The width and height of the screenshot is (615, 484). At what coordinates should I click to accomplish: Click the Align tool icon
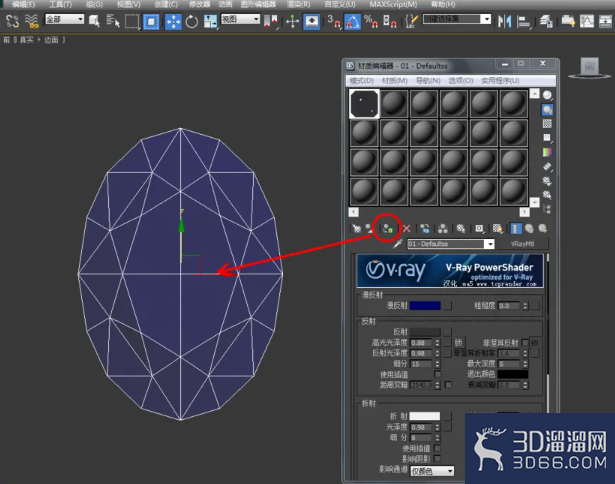point(524,21)
